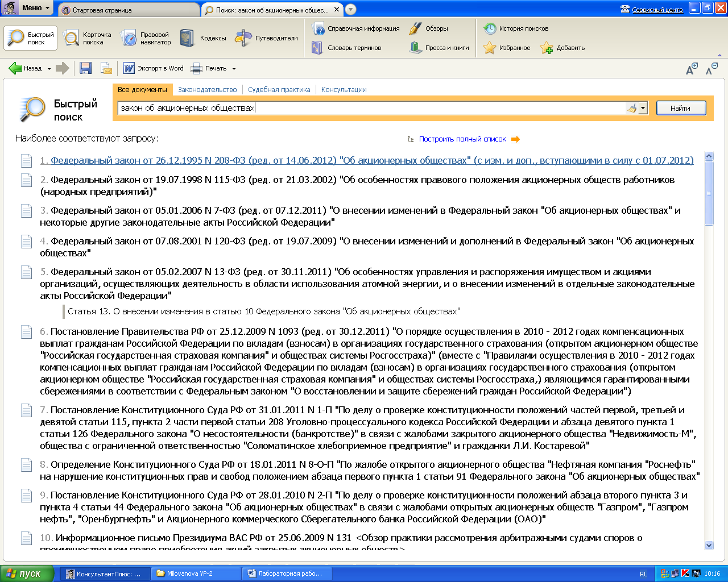Viewport: 728px width, 582px height.
Task: Open result 4 law N 120-ФЗ
Action: tap(367, 247)
